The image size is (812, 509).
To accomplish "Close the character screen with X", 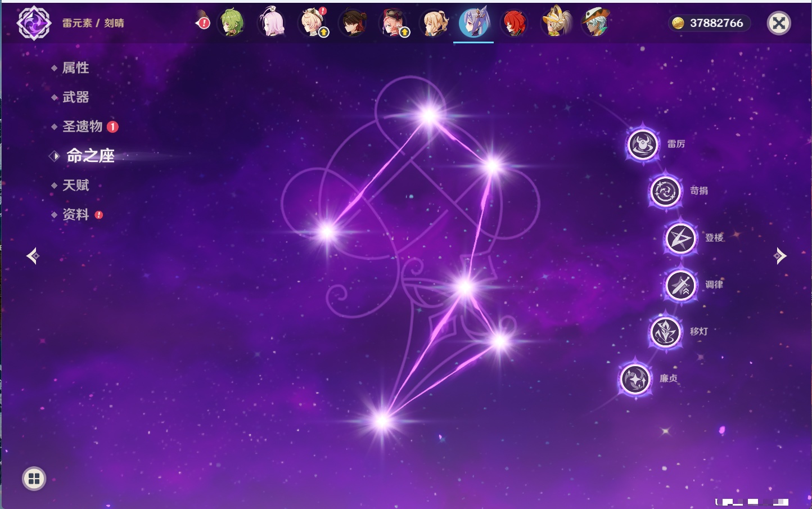I will 779,23.
